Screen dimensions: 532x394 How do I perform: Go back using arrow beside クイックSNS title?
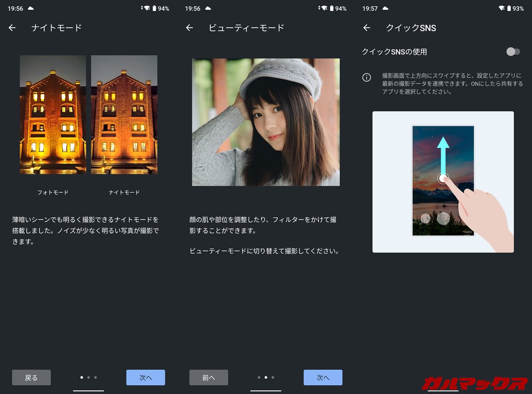point(367,28)
